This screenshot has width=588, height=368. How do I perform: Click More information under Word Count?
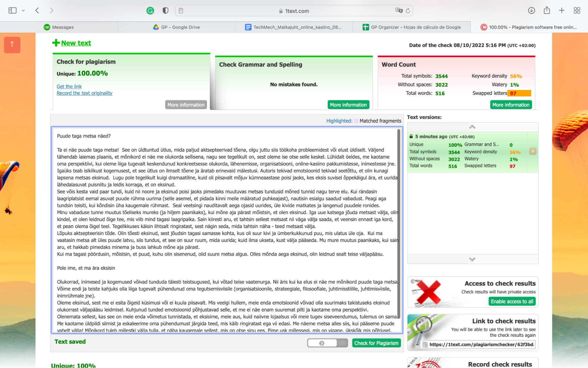tap(511, 105)
